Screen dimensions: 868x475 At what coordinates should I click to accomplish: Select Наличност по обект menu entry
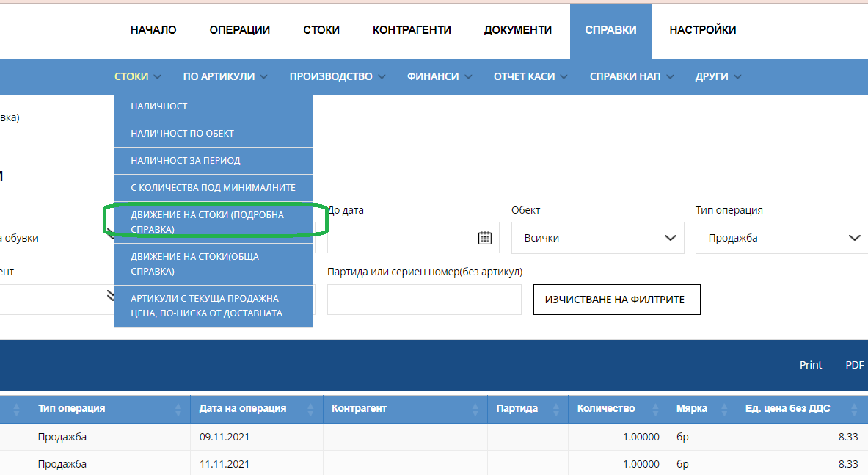click(x=214, y=134)
